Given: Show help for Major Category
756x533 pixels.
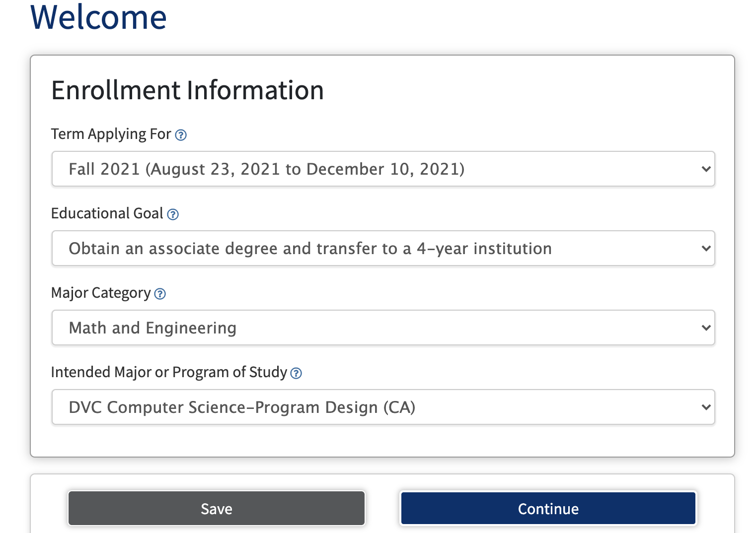Looking at the screenshot, I should coord(160,294).
